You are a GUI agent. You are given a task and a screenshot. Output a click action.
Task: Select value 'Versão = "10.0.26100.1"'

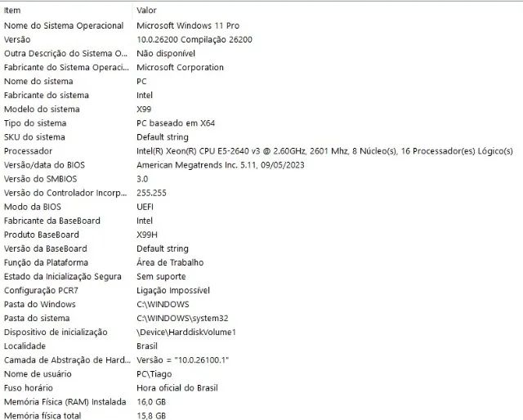(x=183, y=360)
